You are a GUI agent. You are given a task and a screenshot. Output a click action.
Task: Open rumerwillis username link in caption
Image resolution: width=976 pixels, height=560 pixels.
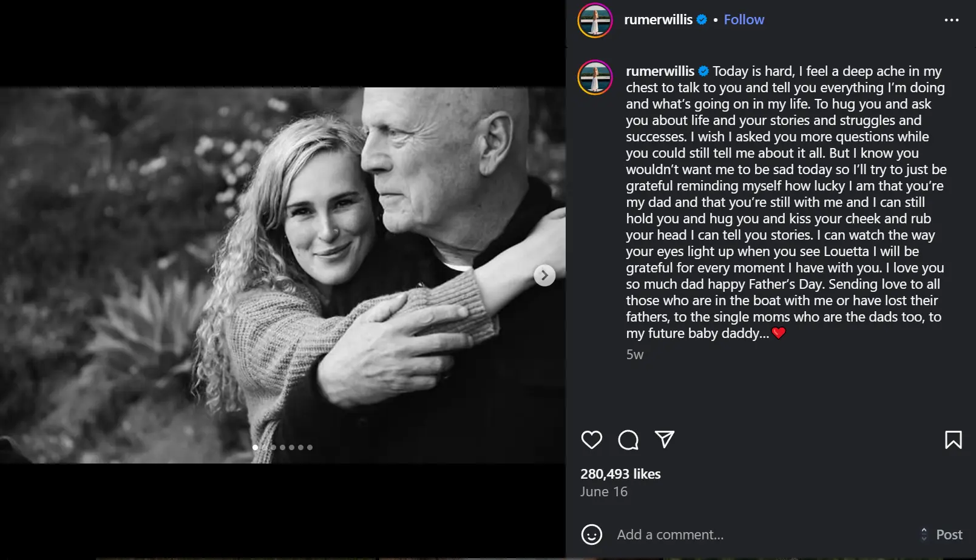(x=660, y=72)
